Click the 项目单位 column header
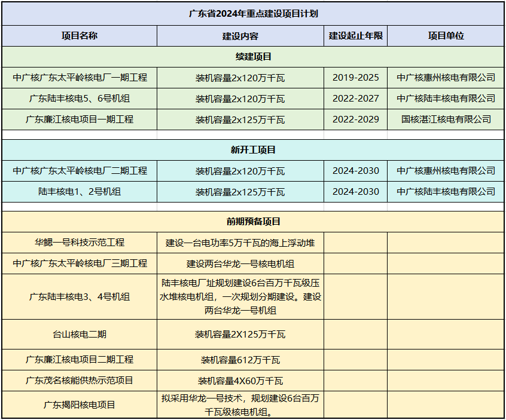The image size is (506, 420). [x=446, y=36]
